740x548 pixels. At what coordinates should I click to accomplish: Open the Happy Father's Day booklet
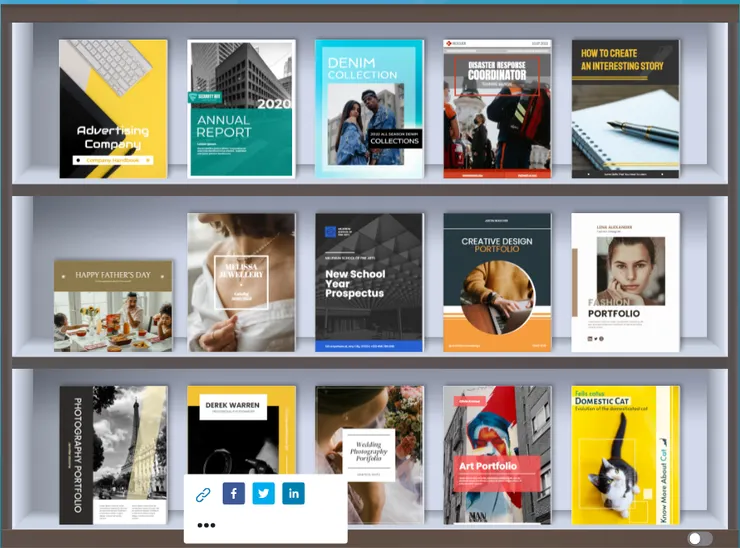click(113, 306)
